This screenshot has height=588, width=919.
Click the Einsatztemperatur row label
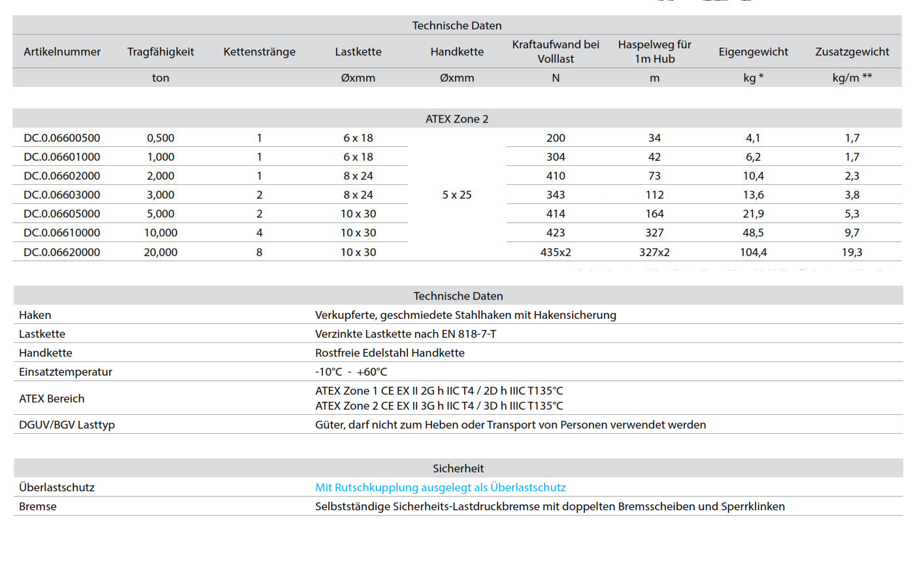(65, 372)
